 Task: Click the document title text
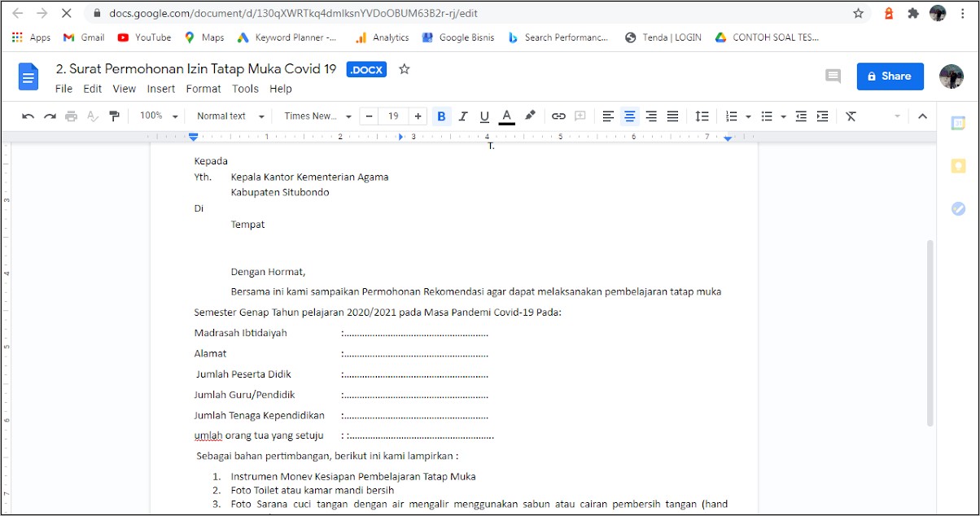tap(195, 69)
